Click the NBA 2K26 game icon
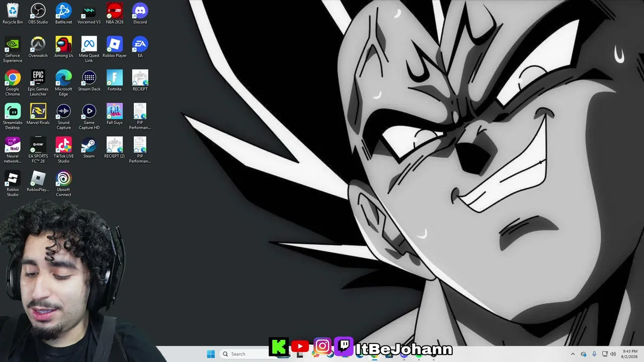644x362 pixels. [115, 14]
